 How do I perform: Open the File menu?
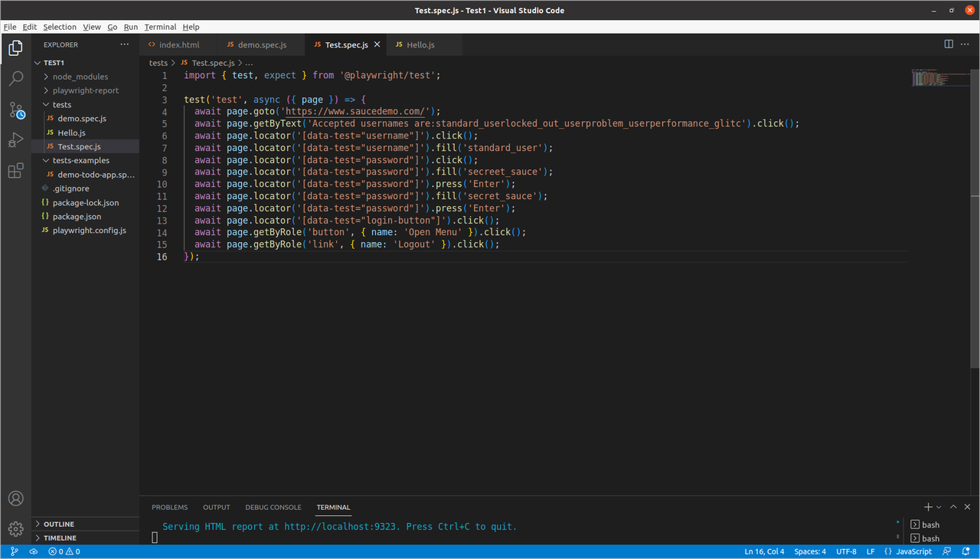[x=10, y=27]
